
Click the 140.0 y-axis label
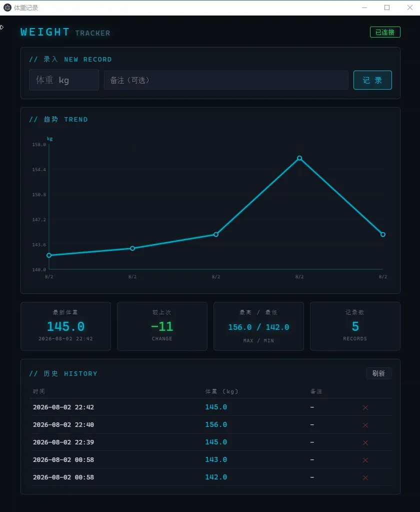39,270
